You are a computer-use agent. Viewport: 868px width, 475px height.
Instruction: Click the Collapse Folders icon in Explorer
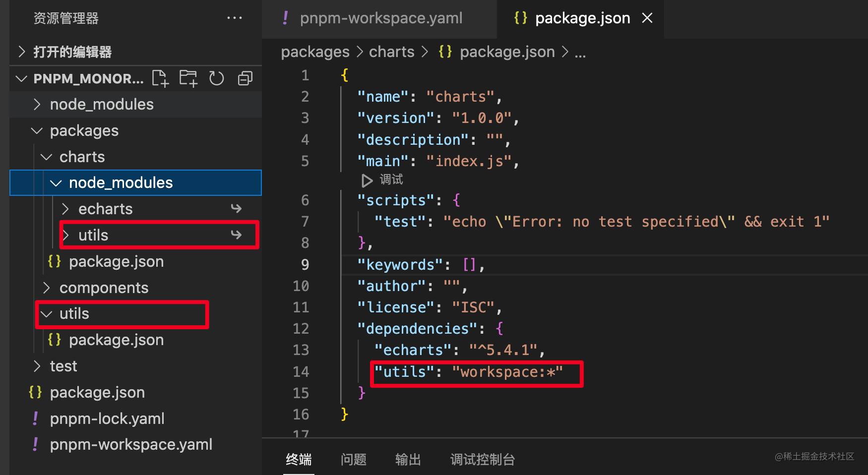pyautogui.click(x=245, y=78)
